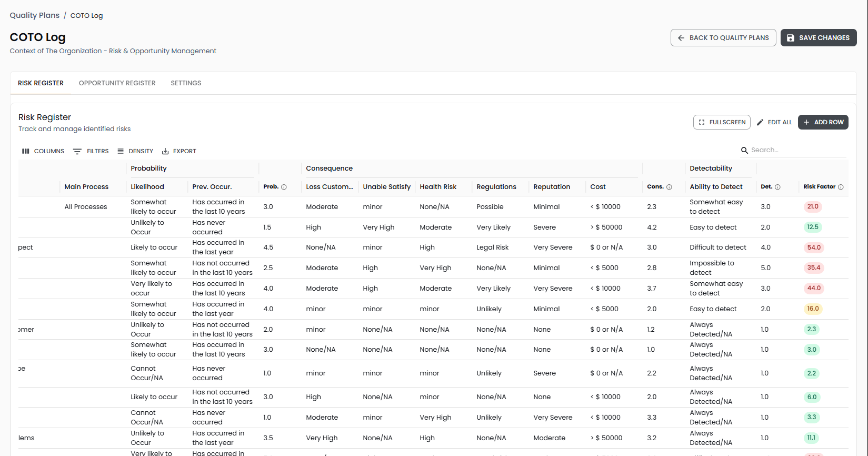Click the info icon next to Prob. column
The width and height of the screenshot is (868, 456).
[x=284, y=187]
